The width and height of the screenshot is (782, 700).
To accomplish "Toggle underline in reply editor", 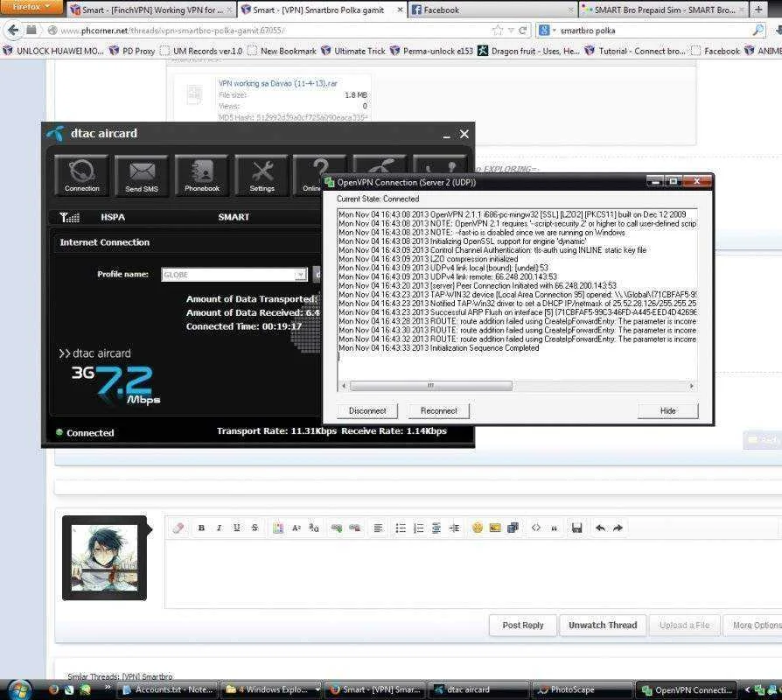I will coord(237,528).
